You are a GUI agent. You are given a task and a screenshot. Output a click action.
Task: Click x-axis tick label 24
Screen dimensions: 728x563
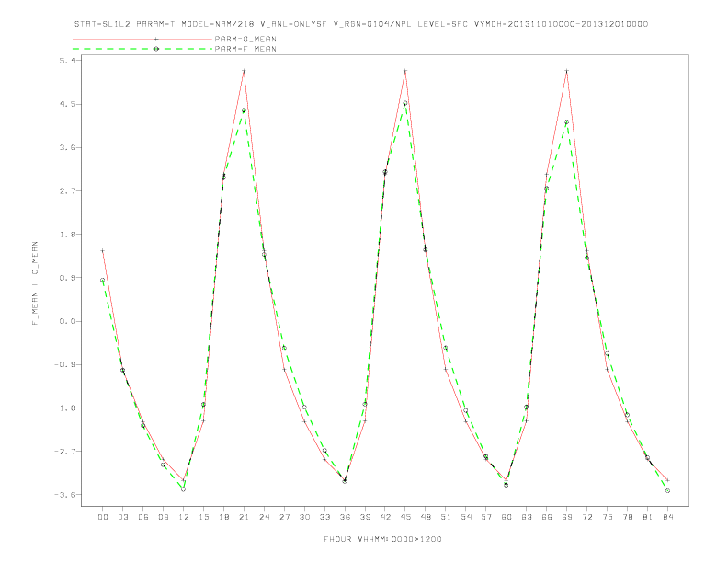click(x=264, y=517)
